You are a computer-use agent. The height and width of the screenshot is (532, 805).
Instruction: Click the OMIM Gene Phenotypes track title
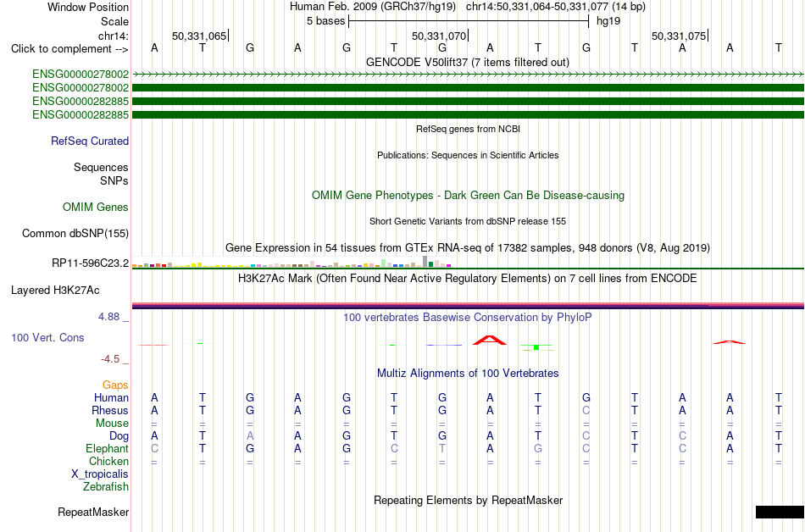pos(469,196)
